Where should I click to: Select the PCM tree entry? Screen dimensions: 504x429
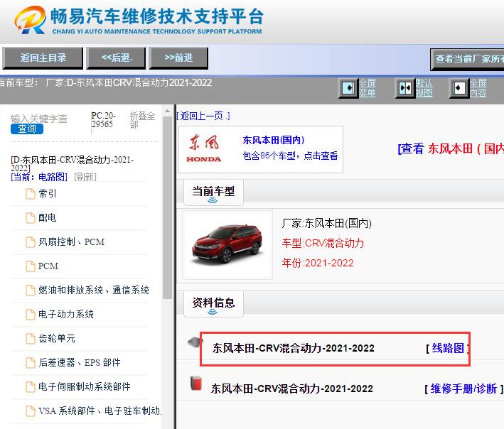[x=48, y=266]
